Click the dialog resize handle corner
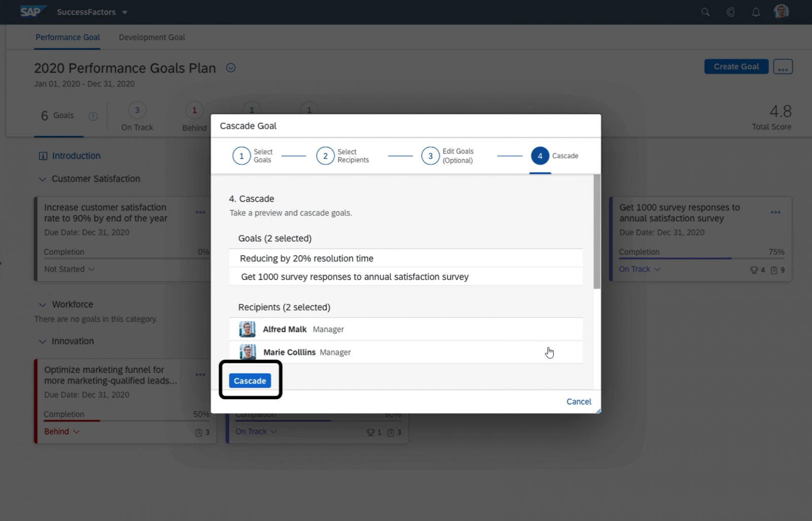 click(x=598, y=410)
